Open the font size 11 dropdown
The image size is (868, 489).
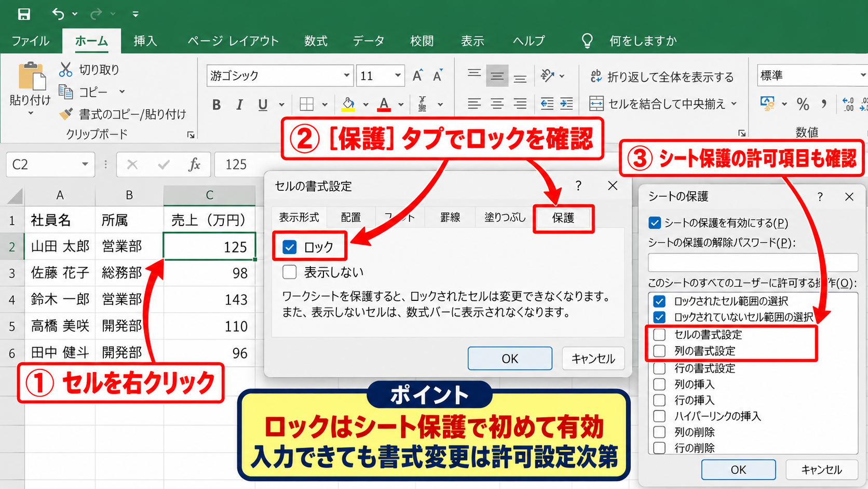tap(398, 76)
